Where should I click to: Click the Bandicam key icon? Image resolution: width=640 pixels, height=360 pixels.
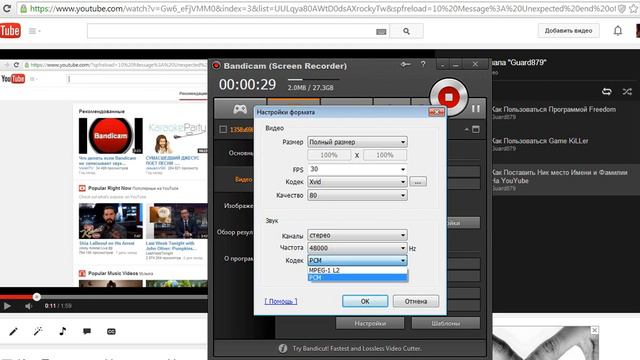405,64
